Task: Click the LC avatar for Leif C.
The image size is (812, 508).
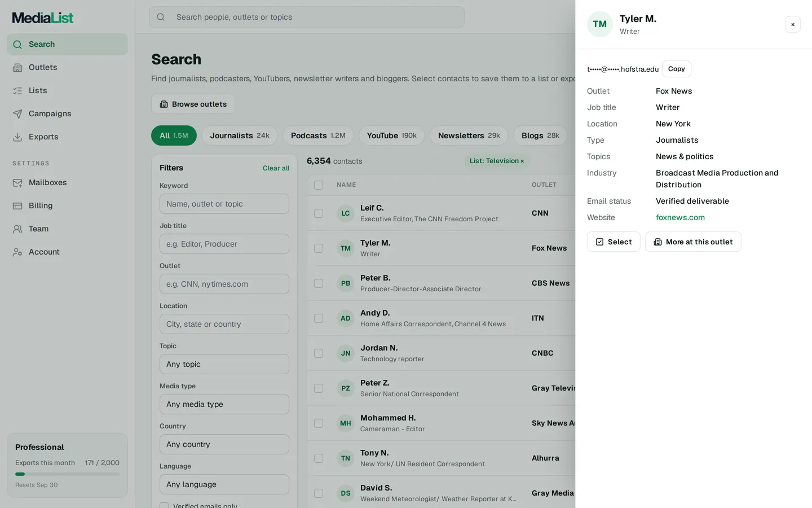Action: [345, 213]
